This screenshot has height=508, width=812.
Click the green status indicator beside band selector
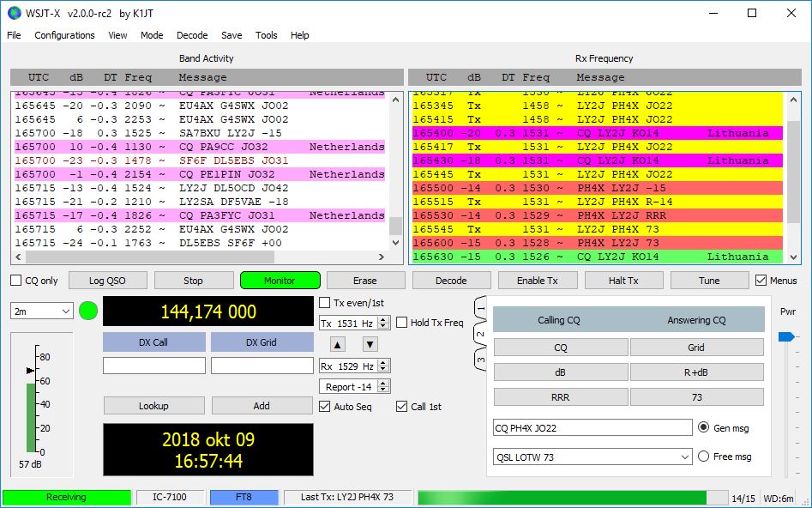pos(88,311)
